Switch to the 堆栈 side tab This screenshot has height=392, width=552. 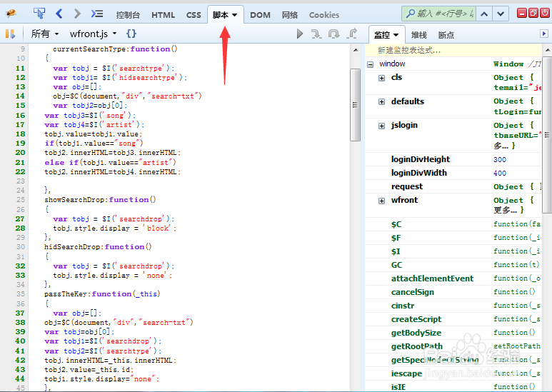[x=419, y=35]
